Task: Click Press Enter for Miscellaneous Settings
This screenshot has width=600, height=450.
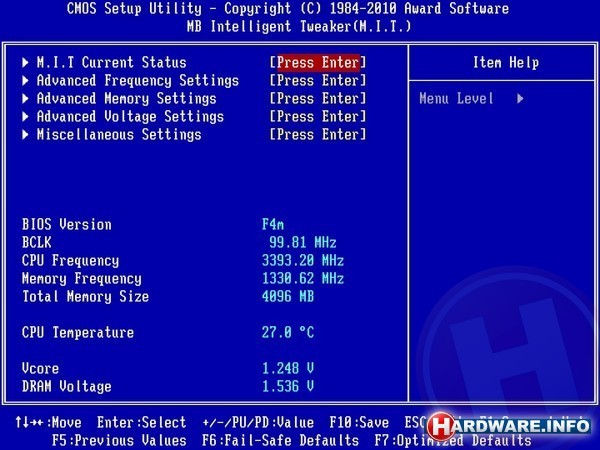Action: (x=318, y=134)
